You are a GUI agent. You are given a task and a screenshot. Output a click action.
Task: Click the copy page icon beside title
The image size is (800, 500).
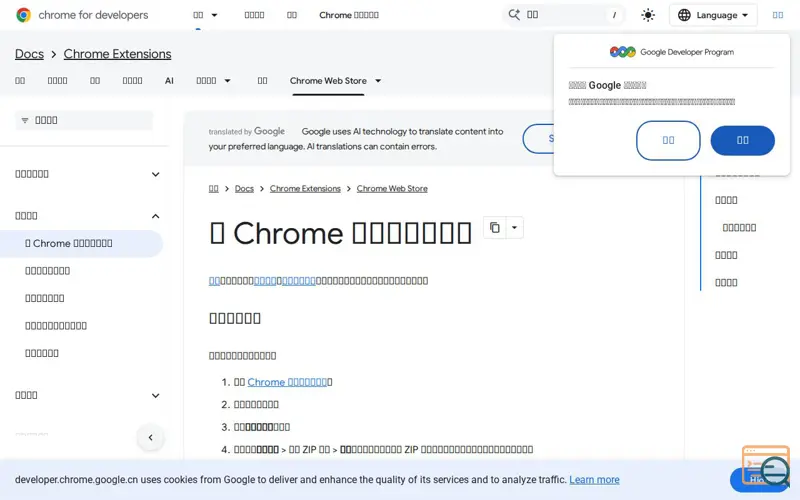click(494, 228)
